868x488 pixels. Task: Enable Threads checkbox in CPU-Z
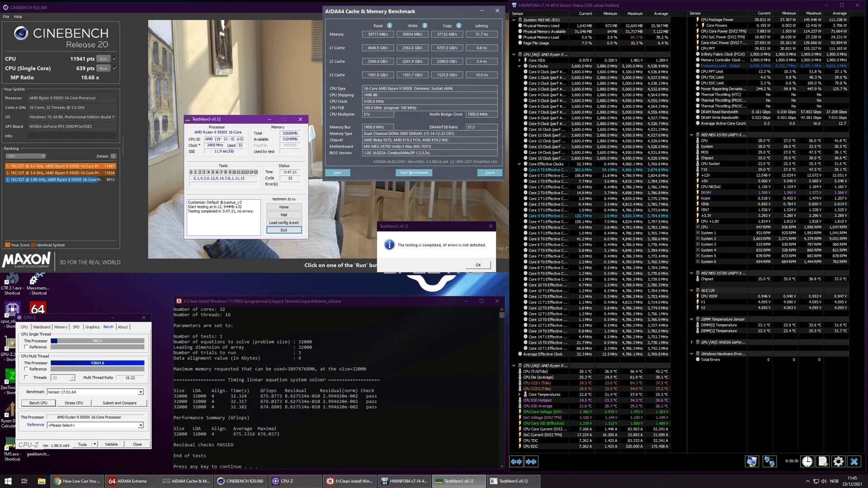(26, 378)
